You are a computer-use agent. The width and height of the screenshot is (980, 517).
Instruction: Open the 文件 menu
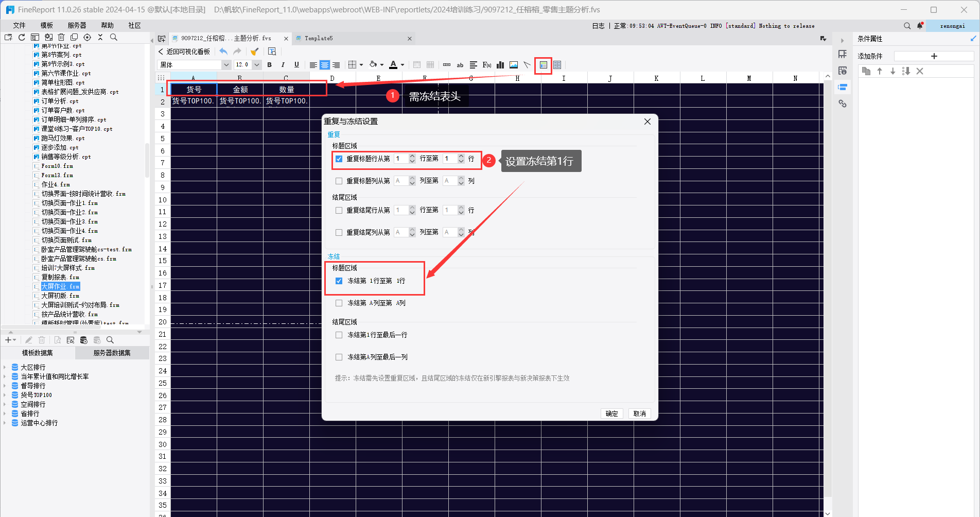20,25
